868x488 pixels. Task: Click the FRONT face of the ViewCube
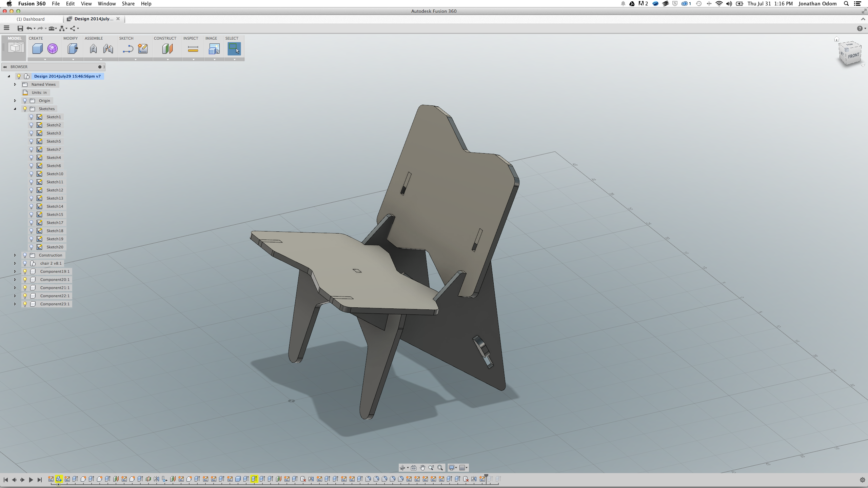click(x=853, y=56)
